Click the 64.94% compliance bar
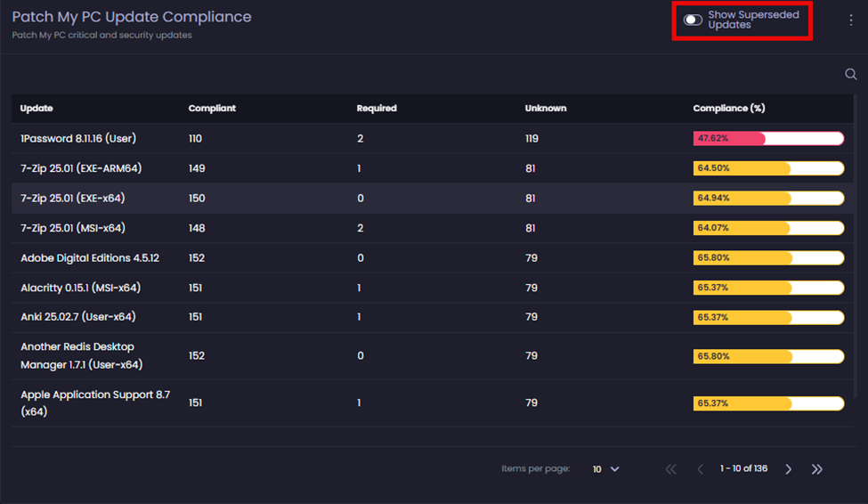The image size is (868, 504). click(x=768, y=199)
